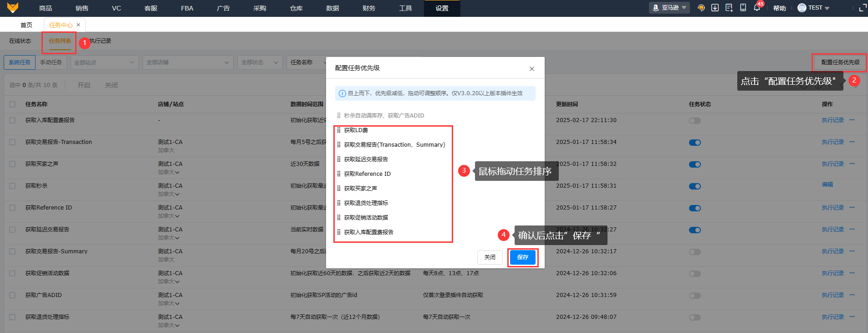Check the box for 获取广告ADID row
868x333 pixels.
[x=12, y=295]
